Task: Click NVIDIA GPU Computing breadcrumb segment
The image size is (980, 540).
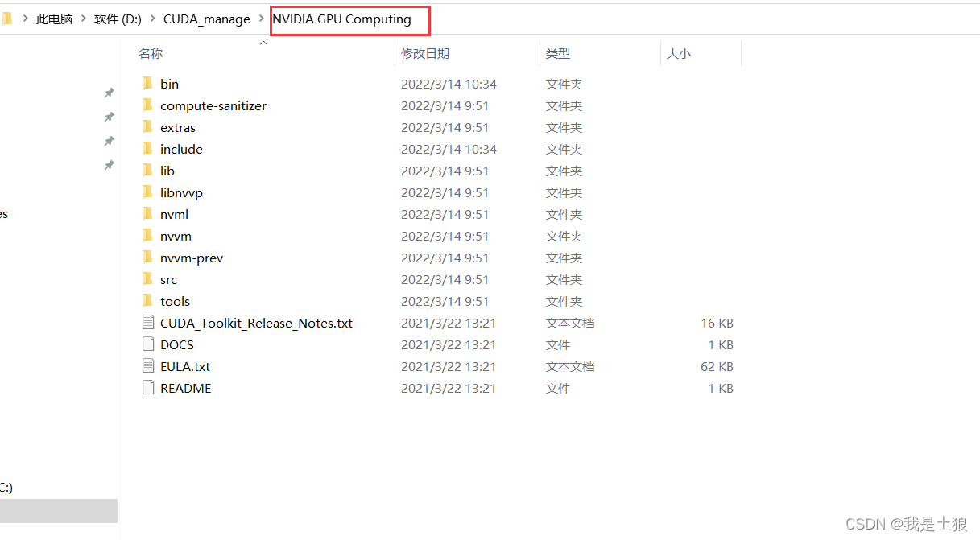Action: 341,19
